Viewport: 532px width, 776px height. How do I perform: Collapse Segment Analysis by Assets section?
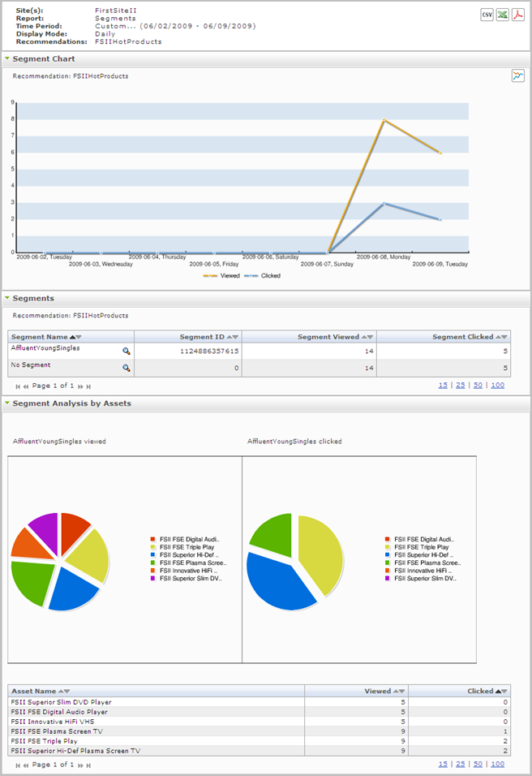tap(7, 403)
